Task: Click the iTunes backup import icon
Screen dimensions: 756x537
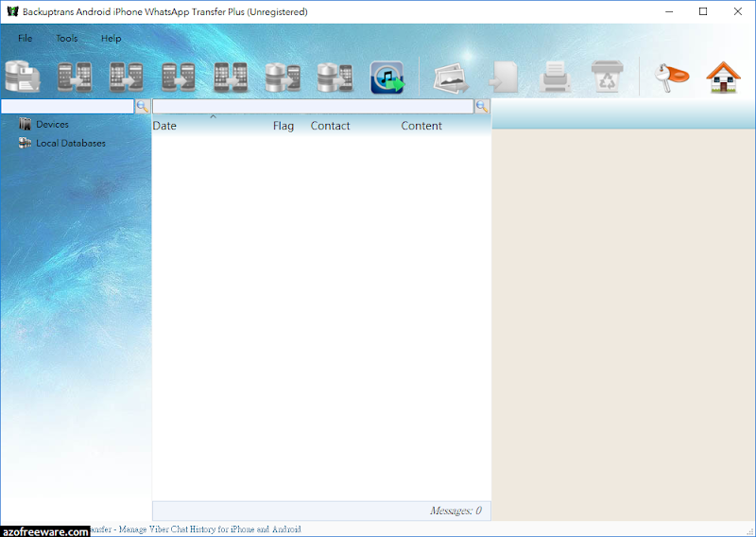Action: 387,78
